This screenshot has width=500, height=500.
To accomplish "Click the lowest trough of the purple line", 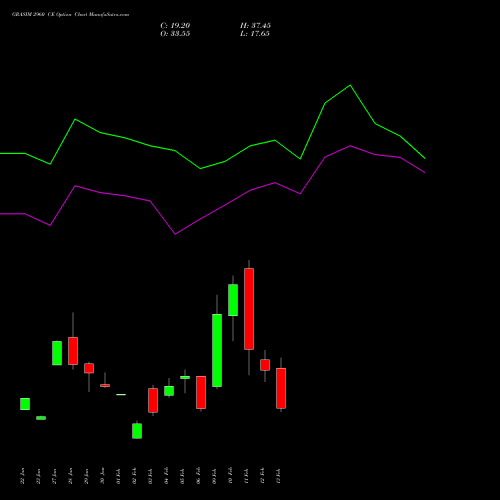I will pos(175,234).
